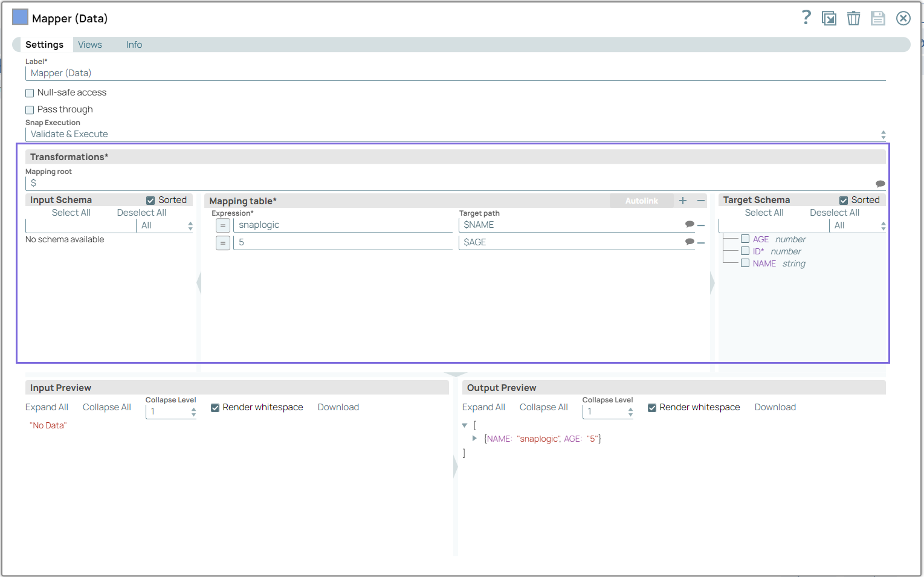Click the save disk icon
The width and height of the screenshot is (924, 577).
click(877, 18)
